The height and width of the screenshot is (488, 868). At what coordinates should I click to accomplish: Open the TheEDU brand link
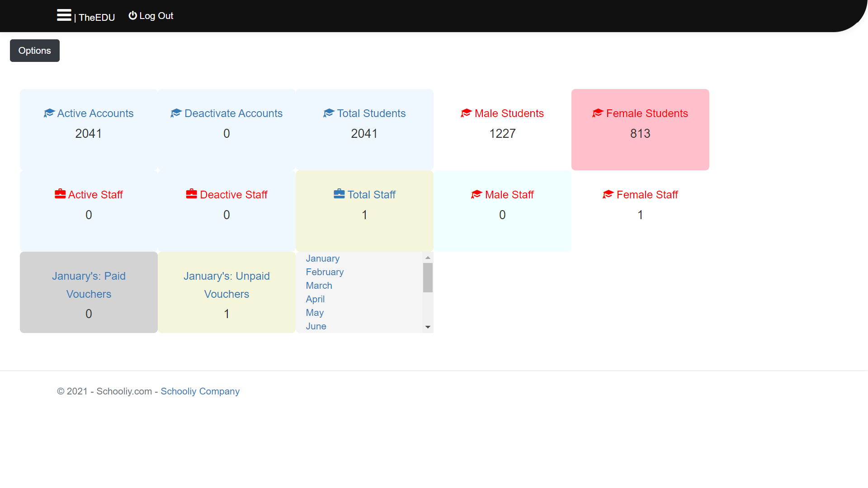pos(97,18)
